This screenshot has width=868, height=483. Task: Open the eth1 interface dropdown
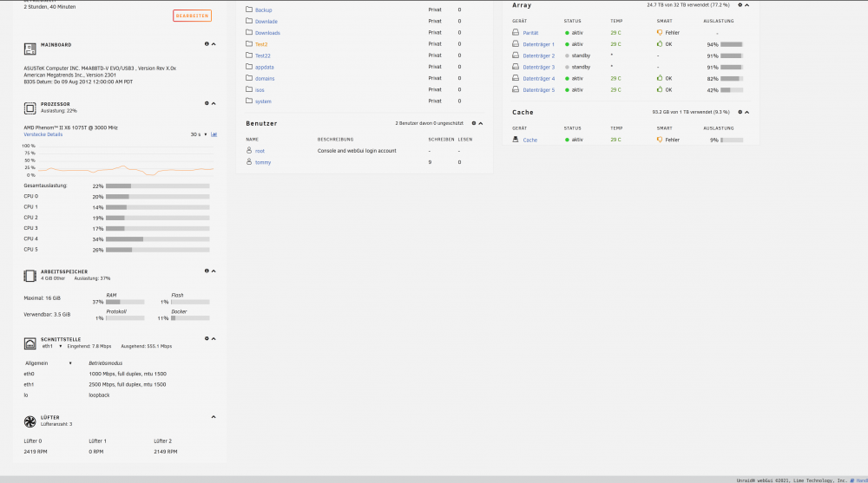click(x=52, y=346)
